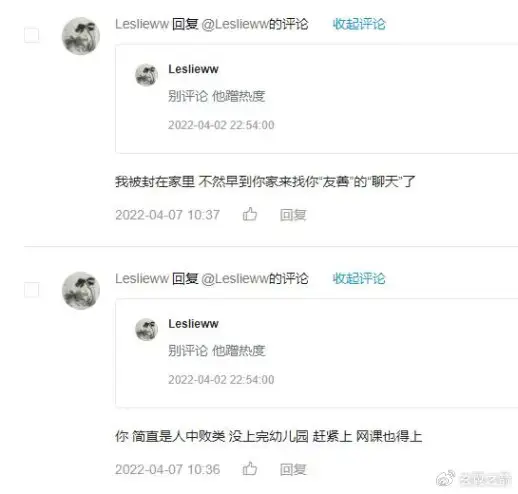Viewport: 518px width, 494px height.
Task: Reply to the 2022-04-07 10:37 comment
Action: coord(293,215)
